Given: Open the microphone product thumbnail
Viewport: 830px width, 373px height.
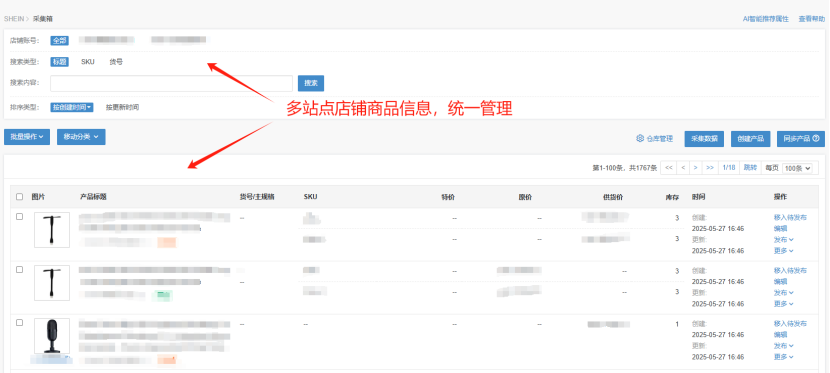Looking at the screenshot, I should 52,335.
